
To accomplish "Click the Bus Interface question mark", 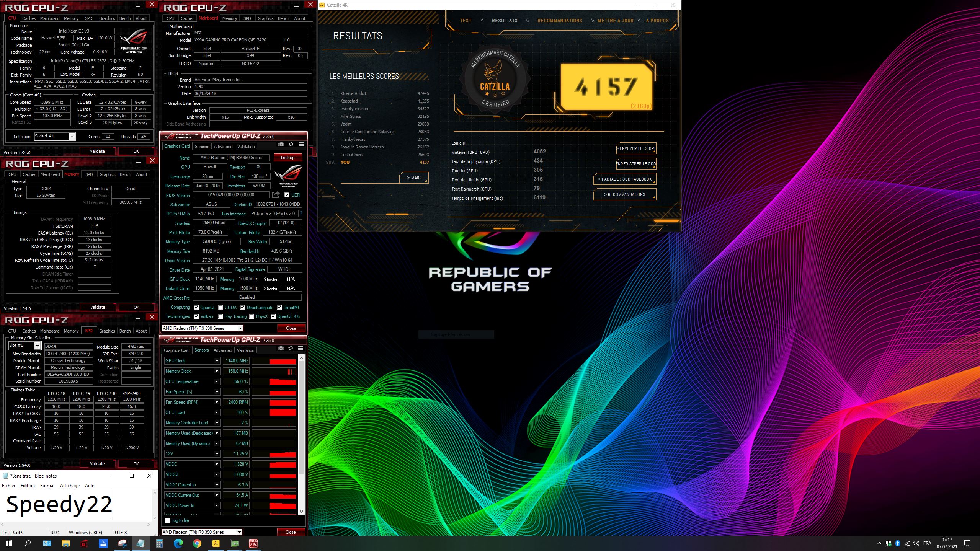I will point(301,214).
